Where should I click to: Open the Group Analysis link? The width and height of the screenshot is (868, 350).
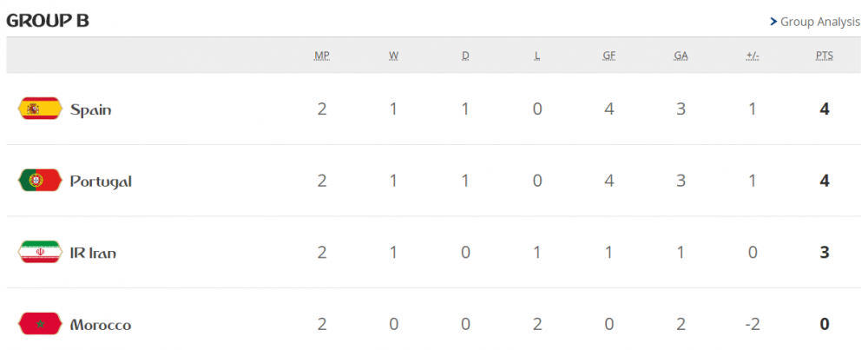[820, 22]
